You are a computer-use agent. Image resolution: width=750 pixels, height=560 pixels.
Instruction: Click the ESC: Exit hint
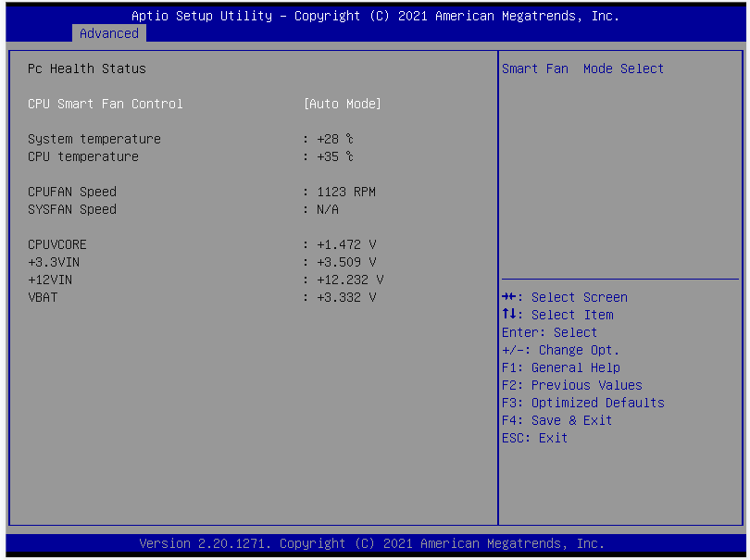point(535,438)
